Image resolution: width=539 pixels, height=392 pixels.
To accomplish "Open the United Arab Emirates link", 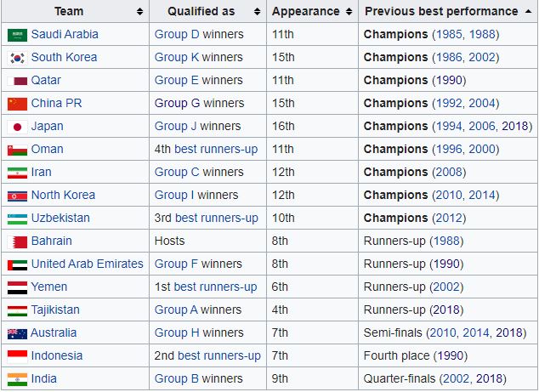I will [x=87, y=264].
